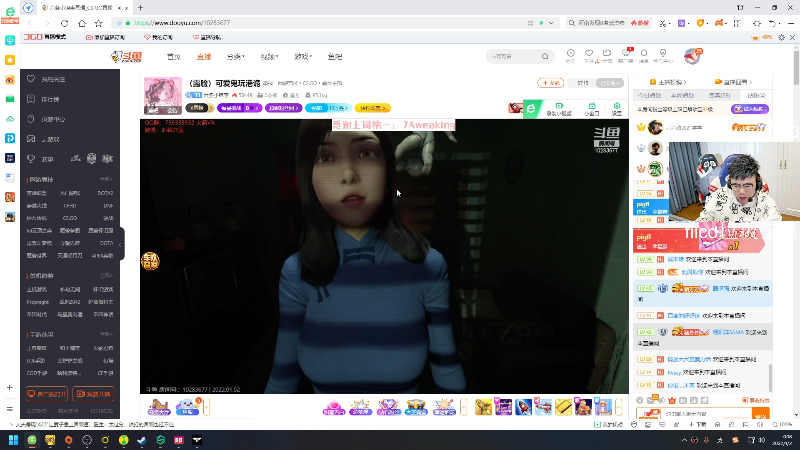
Task: Click the yellow star favorites icon in side strip
Action: [x=10, y=60]
